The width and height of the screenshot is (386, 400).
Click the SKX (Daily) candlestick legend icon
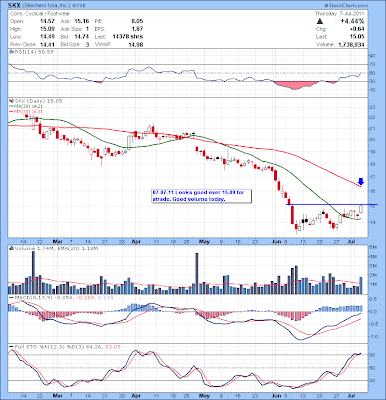11,101
